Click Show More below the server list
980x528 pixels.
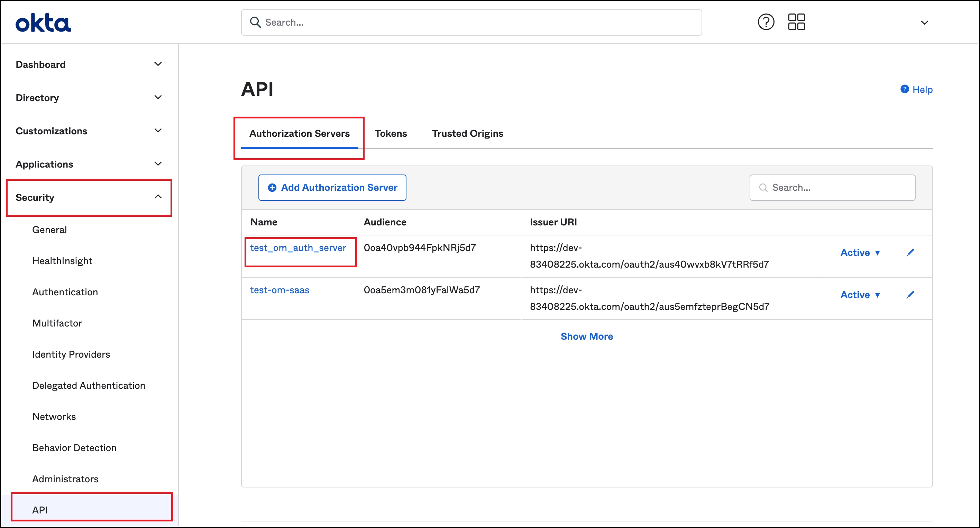tap(586, 336)
